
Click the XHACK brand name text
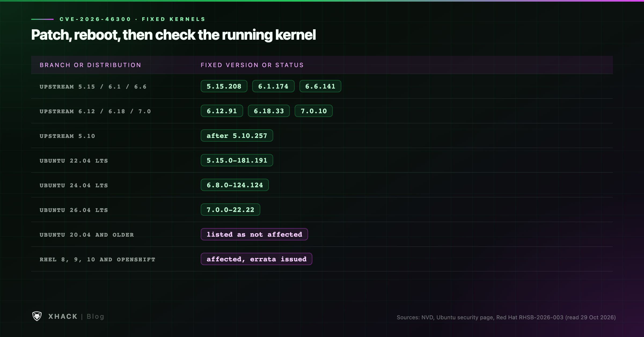pyautogui.click(x=63, y=317)
